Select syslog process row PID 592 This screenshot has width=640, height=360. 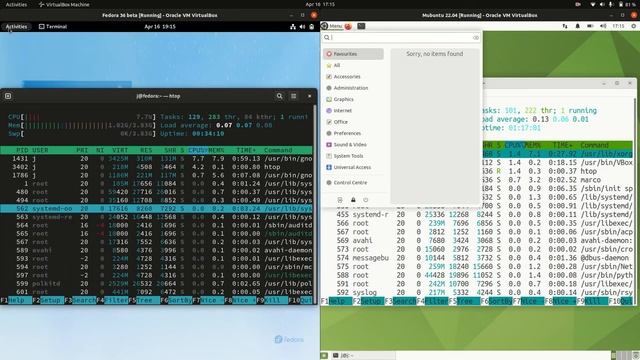click(x=477, y=292)
